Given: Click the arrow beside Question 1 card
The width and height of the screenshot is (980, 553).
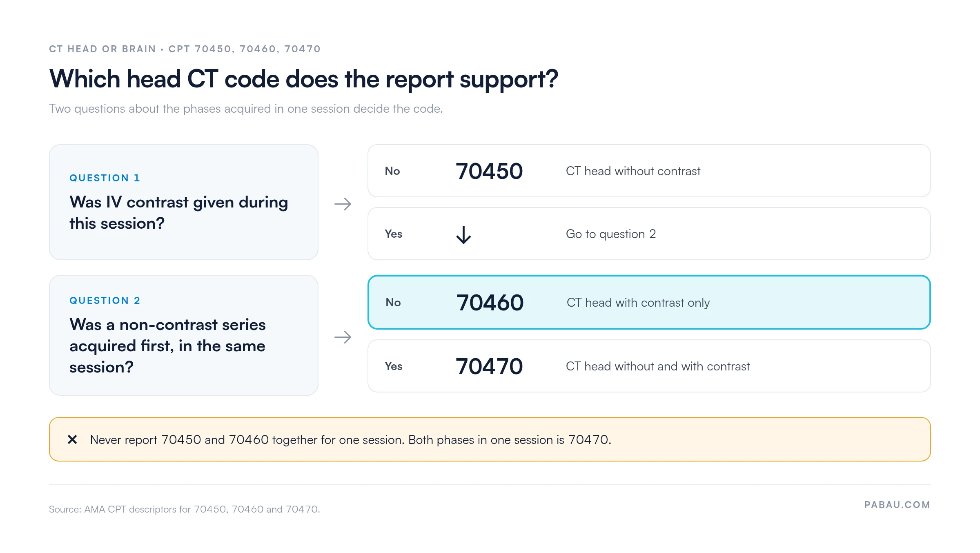Looking at the screenshot, I should point(343,204).
